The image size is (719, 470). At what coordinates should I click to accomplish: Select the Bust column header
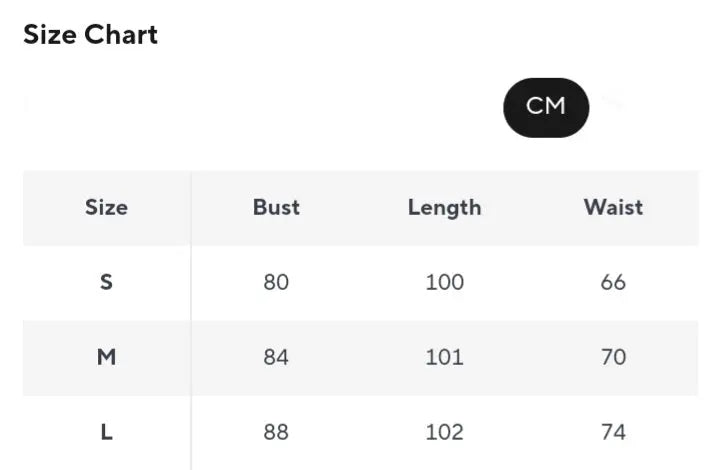point(276,208)
